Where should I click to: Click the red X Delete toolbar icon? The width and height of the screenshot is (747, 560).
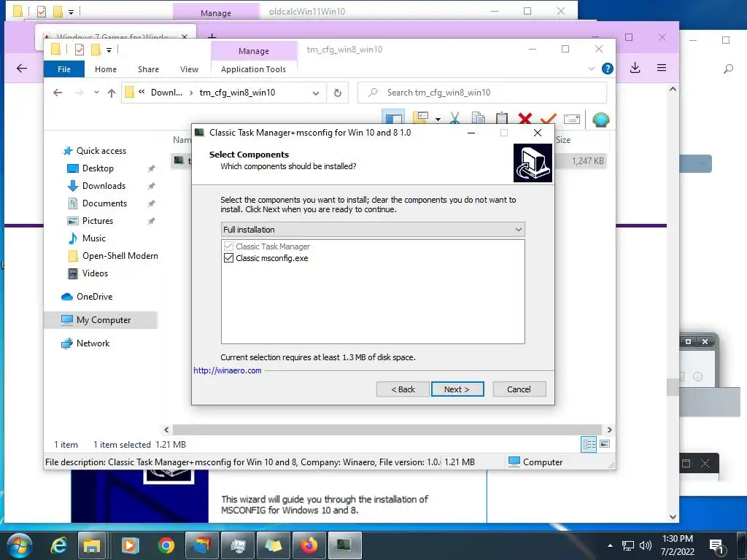click(x=525, y=119)
